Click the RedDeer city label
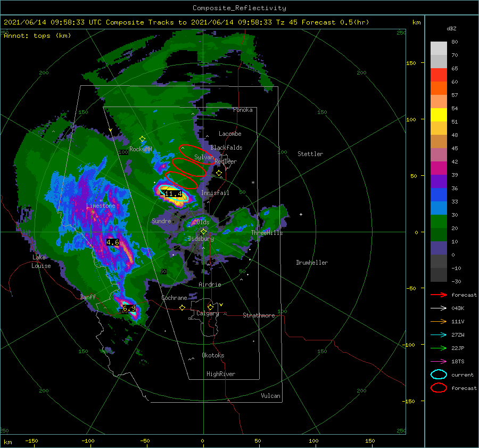The width and height of the screenshot is (479, 448). (x=226, y=161)
